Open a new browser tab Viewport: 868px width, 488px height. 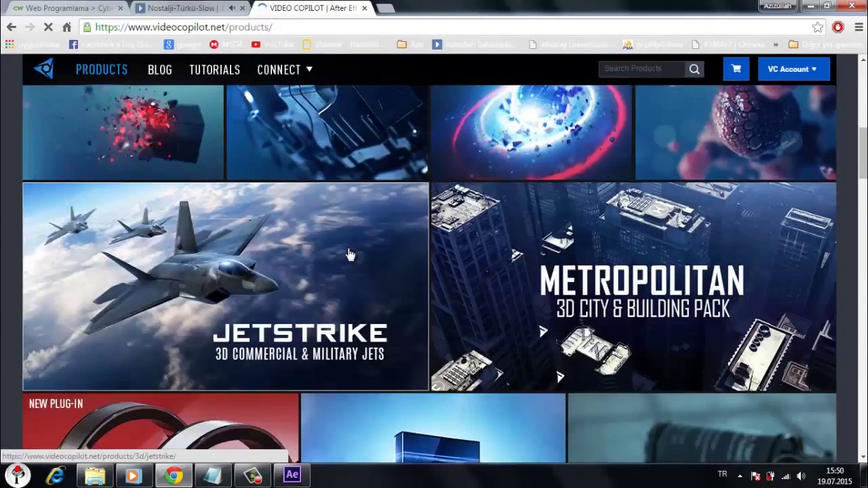tap(384, 8)
